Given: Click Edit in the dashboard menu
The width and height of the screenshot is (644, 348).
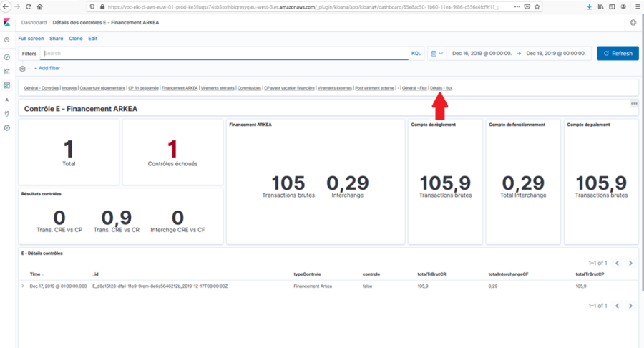Looking at the screenshot, I should [93, 39].
